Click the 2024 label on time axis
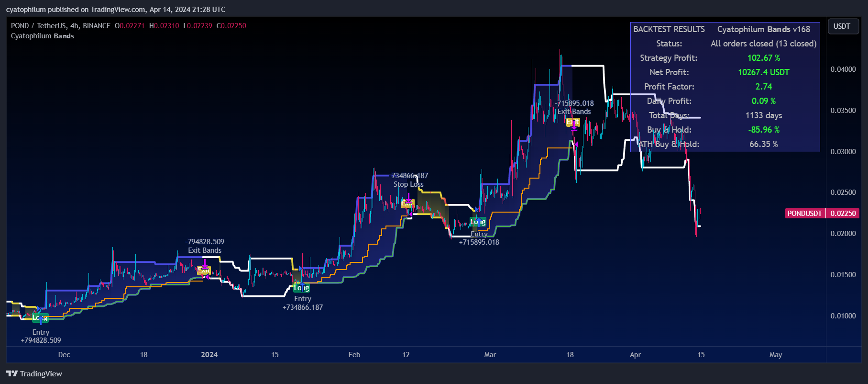This screenshot has width=868, height=384. pos(209,355)
